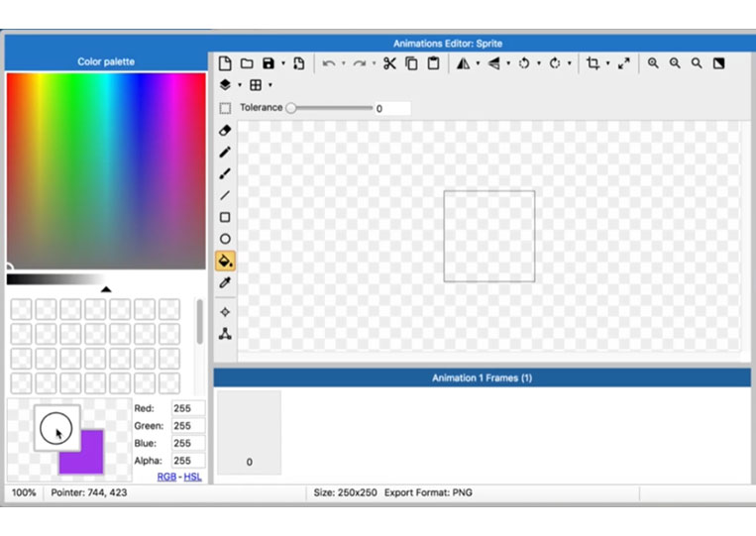The image size is (756, 536).
Task: Expand the flip options dropdown arrow
Action: tap(508, 63)
